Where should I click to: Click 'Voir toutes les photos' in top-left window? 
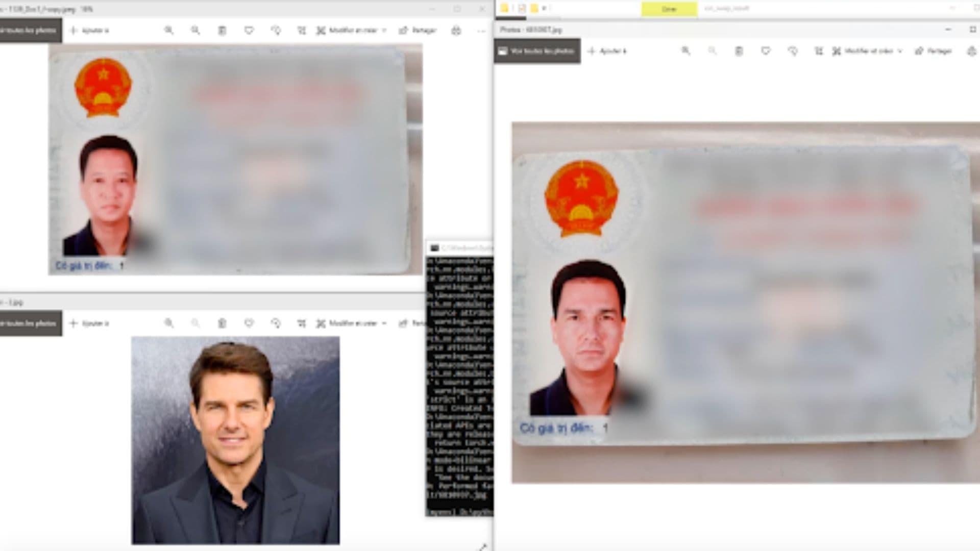click(31, 31)
